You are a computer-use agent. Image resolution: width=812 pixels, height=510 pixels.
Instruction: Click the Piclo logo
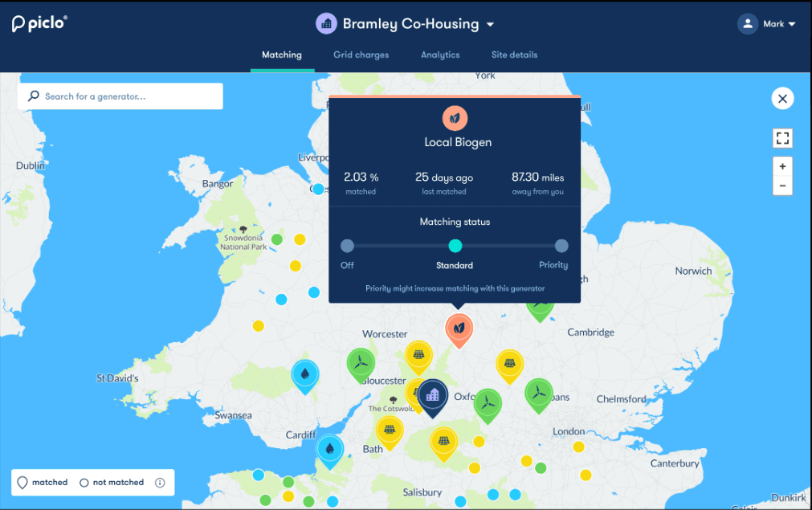(x=39, y=23)
